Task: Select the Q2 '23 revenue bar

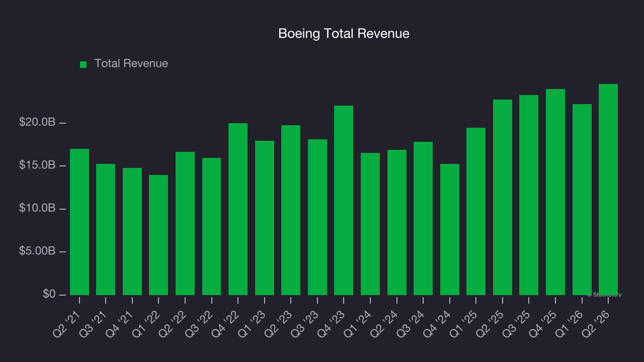Action: point(291,210)
